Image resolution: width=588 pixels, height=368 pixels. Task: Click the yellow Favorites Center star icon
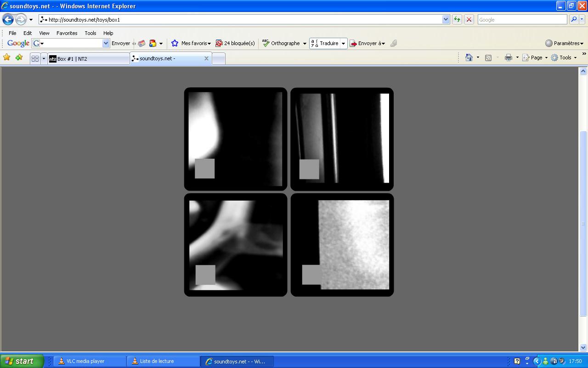point(7,57)
